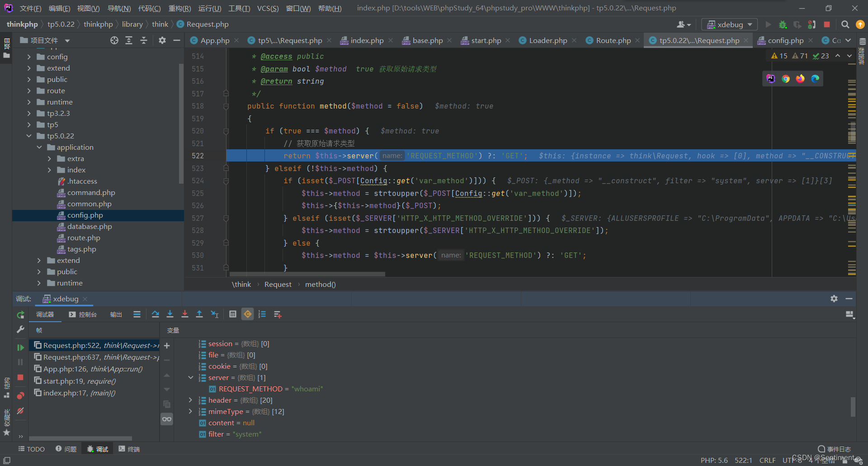Click the red Force Step Into icon
The width and height of the screenshot is (868, 466).
pyautogui.click(x=185, y=314)
